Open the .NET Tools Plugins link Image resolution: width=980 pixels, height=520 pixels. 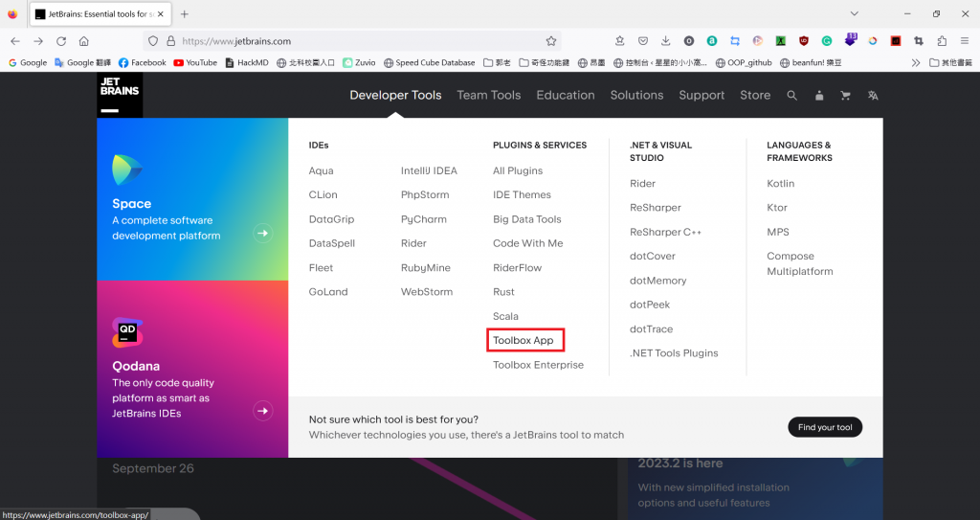[x=674, y=353]
